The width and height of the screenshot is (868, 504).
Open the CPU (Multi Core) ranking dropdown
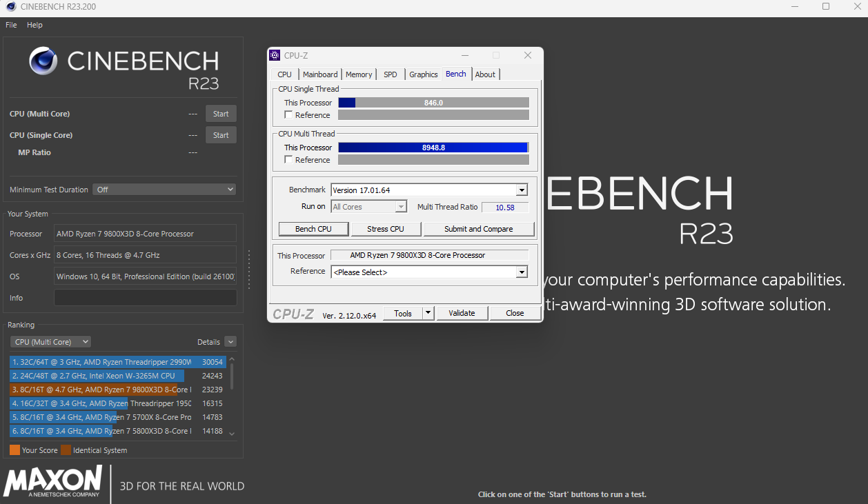point(50,342)
